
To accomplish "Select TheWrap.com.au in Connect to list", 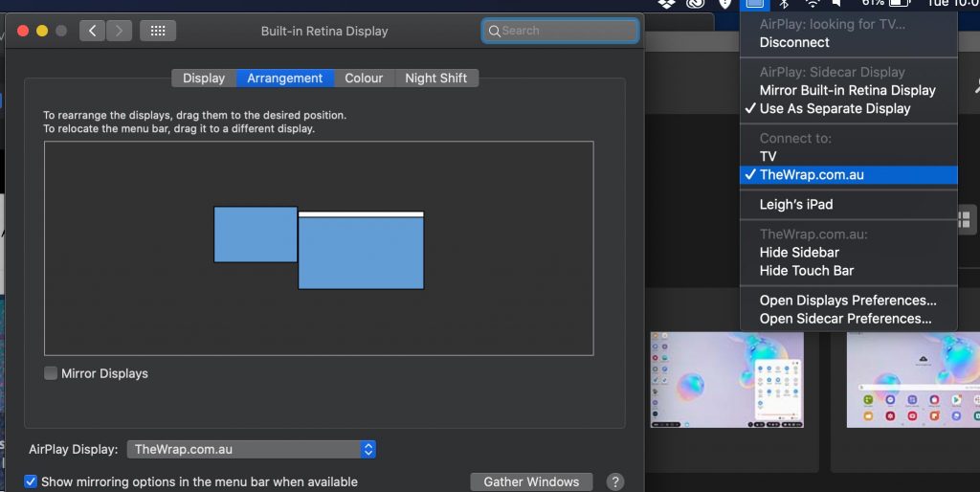I will pyautogui.click(x=849, y=174).
